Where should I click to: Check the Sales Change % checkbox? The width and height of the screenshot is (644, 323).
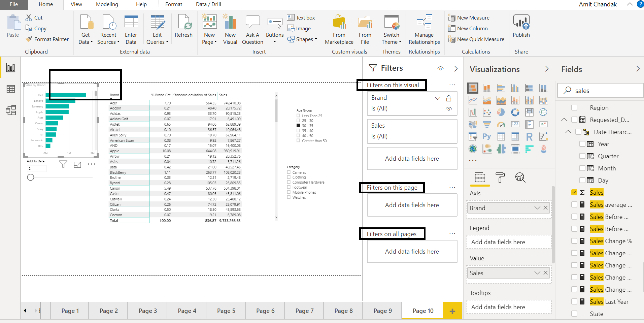(574, 241)
